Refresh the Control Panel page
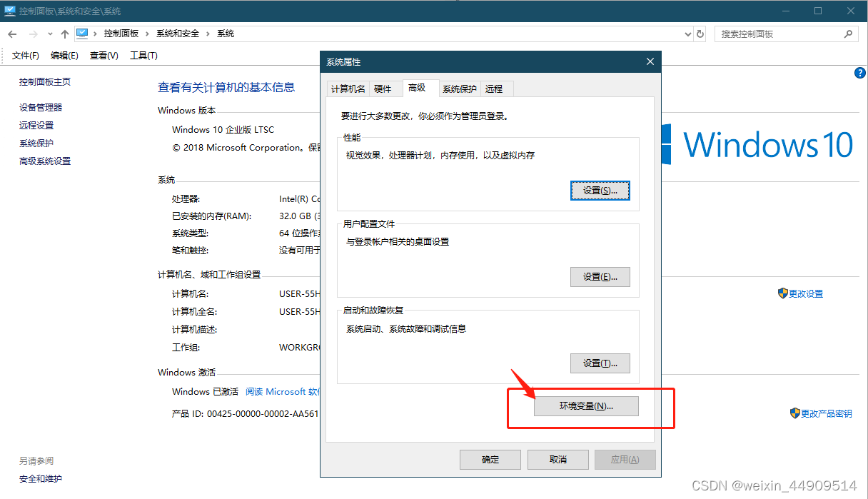The image size is (868, 499). tap(700, 34)
